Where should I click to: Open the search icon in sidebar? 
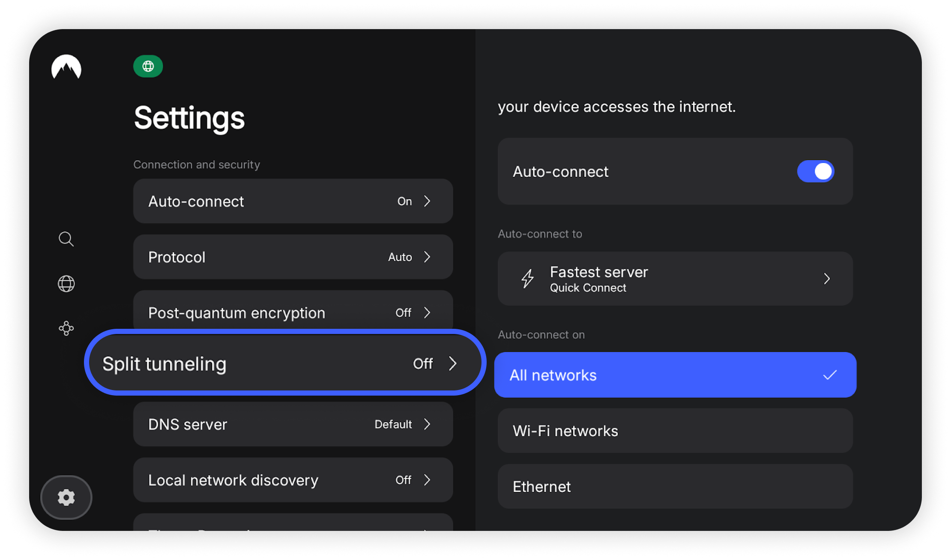point(66,239)
